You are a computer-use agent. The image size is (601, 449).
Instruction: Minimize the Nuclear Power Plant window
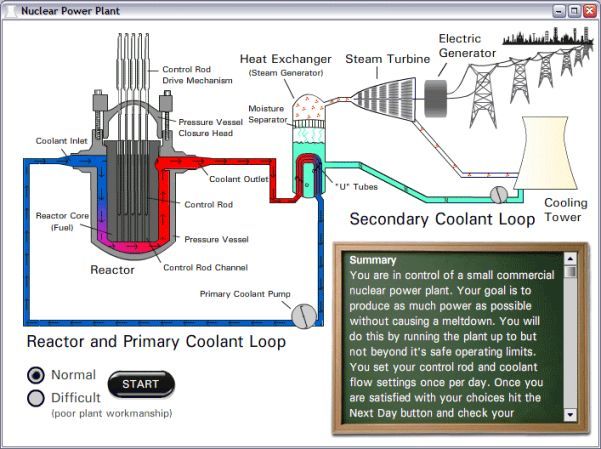[559, 11]
